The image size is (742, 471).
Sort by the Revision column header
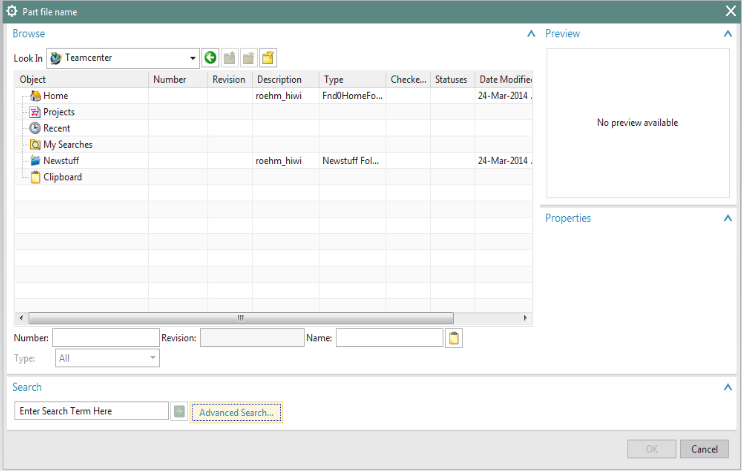click(x=230, y=80)
